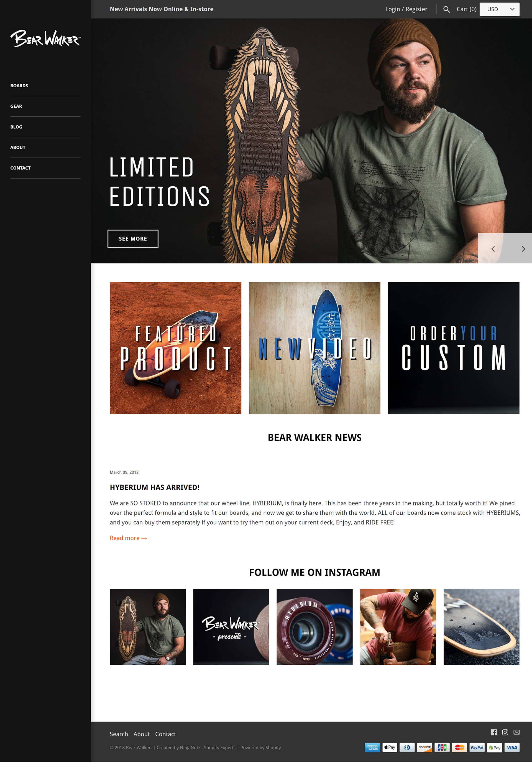
Task: Click the Facebook icon in footer
Action: (x=493, y=732)
